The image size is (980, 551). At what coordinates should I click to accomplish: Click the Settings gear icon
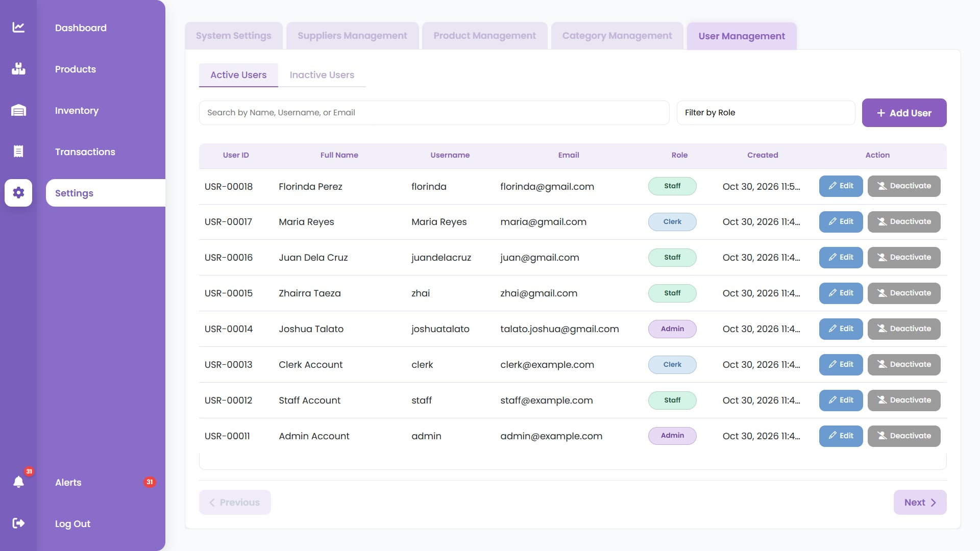(18, 193)
